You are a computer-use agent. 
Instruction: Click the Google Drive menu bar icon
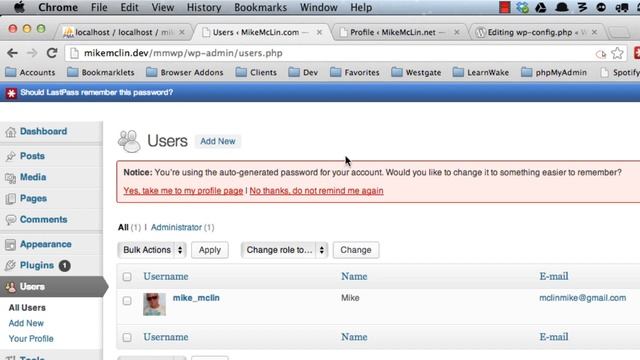tap(541, 7)
